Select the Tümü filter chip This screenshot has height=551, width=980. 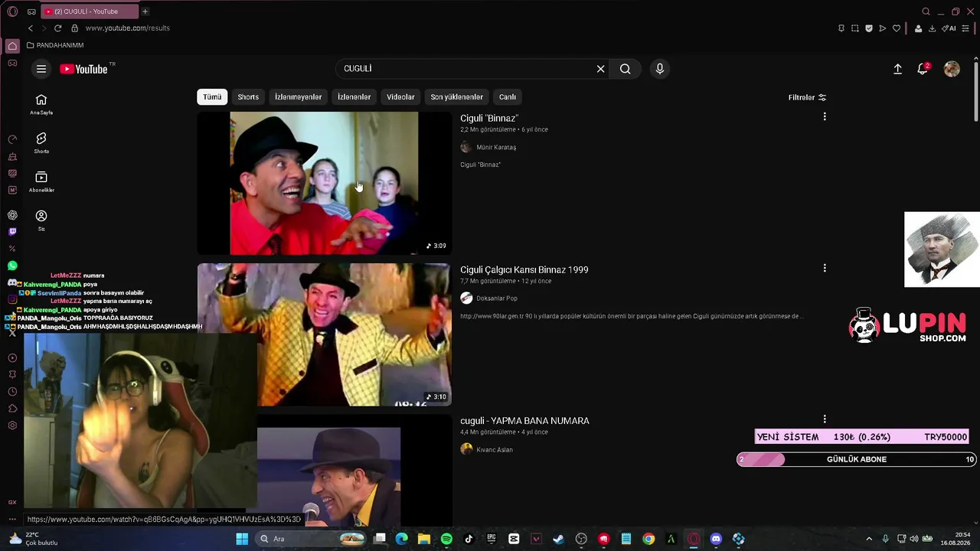point(212,97)
